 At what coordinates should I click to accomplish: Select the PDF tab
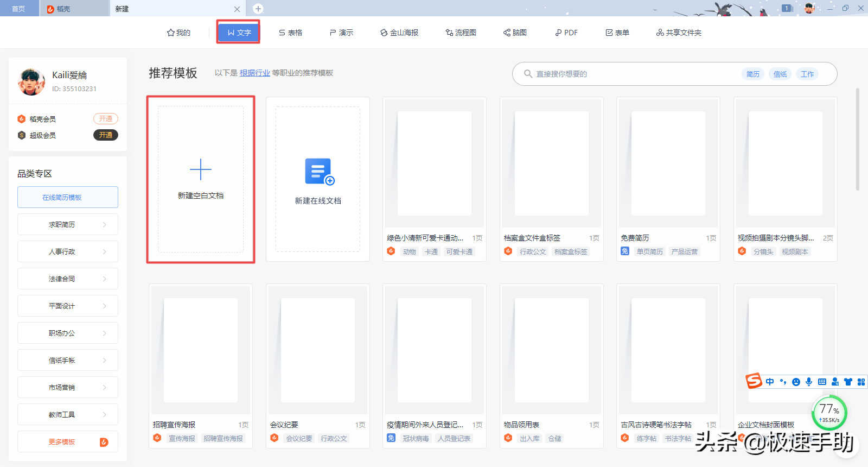566,33
